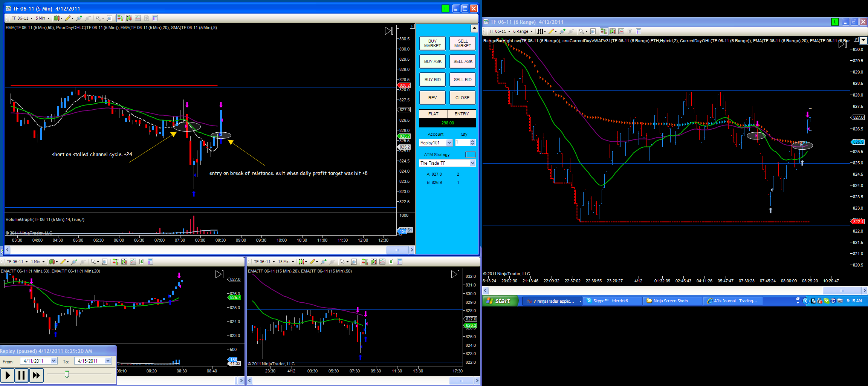Adjust the replay speed slider handle
Image resolution: width=868 pixels, height=386 pixels.
tap(67, 374)
